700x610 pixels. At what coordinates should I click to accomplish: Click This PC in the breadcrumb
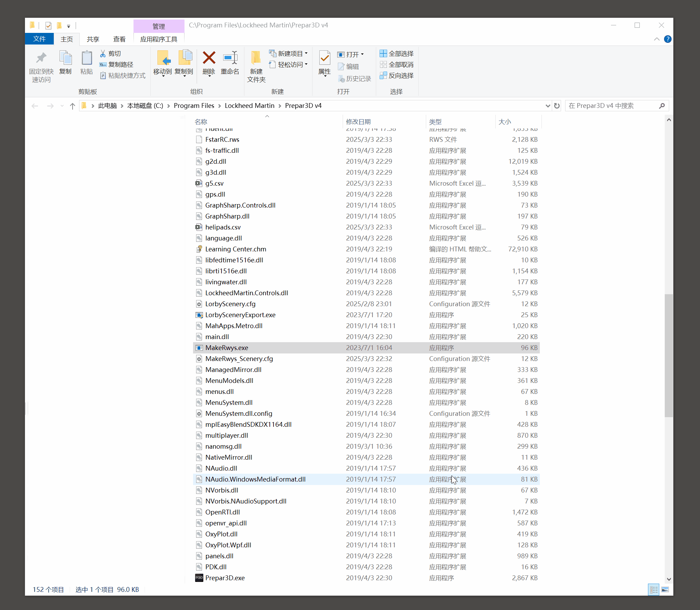click(x=107, y=106)
